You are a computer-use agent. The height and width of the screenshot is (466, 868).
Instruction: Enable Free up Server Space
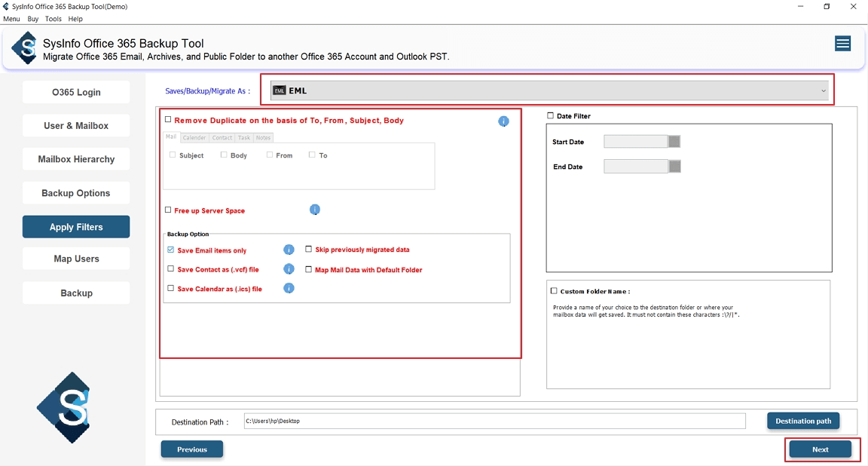(x=168, y=210)
